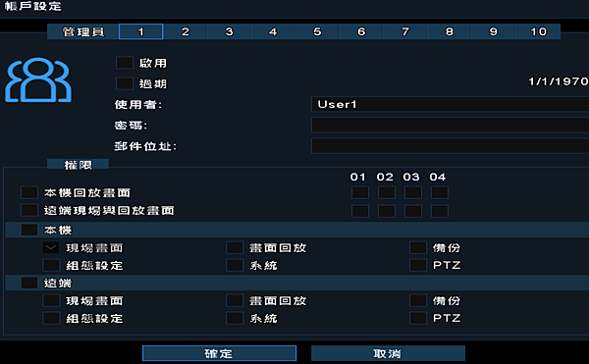The image size is (589, 364).
Task: Switch to user tab 6
Action: pyautogui.click(x=361, y=32)
